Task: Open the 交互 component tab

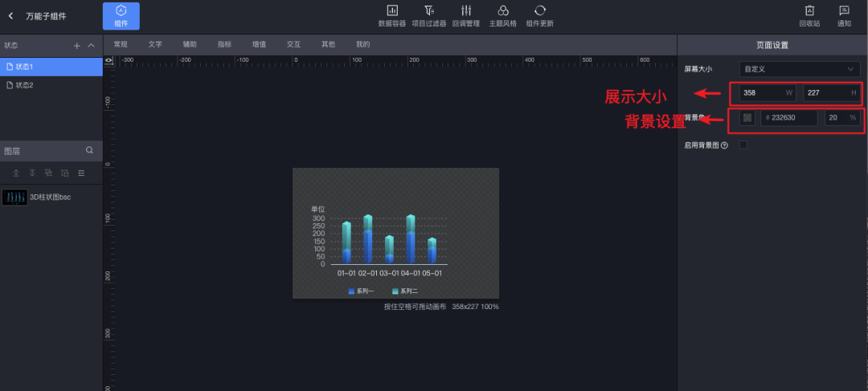Action: click(x=293, y=44)
